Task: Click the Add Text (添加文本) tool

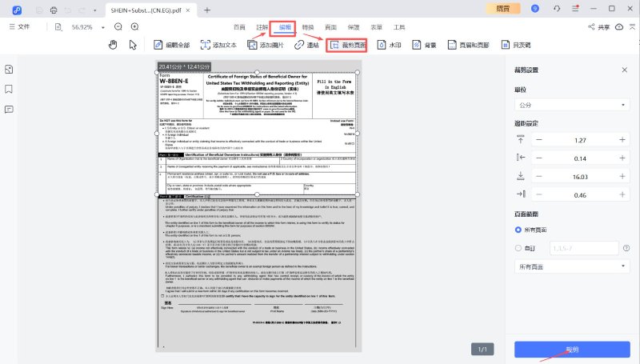Action: 218,45
